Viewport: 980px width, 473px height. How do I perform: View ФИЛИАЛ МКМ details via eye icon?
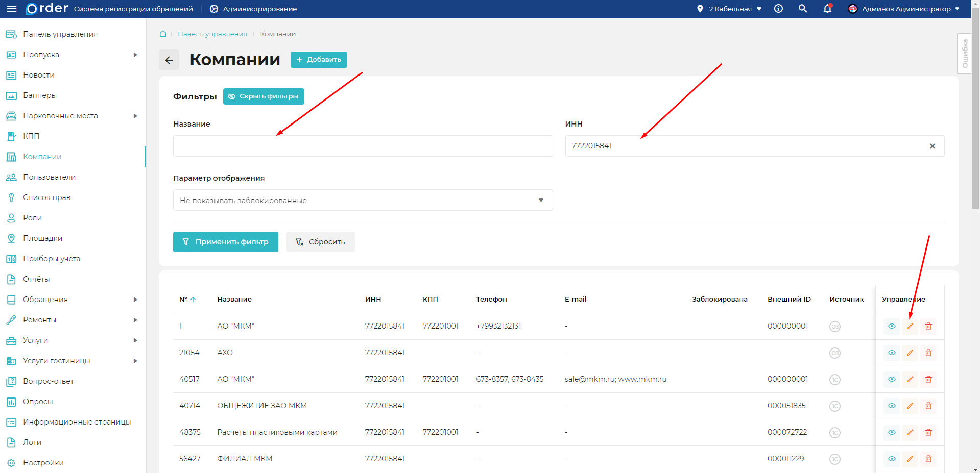[x=892, y=459]
